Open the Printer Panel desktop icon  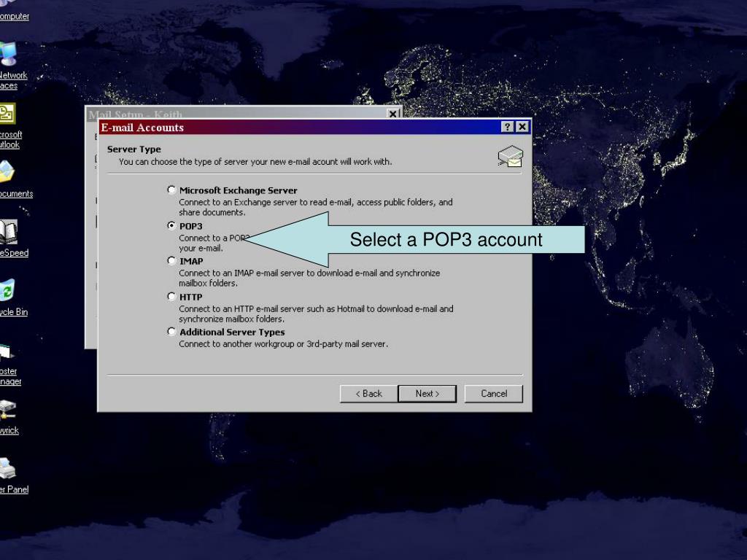point(13,475)
